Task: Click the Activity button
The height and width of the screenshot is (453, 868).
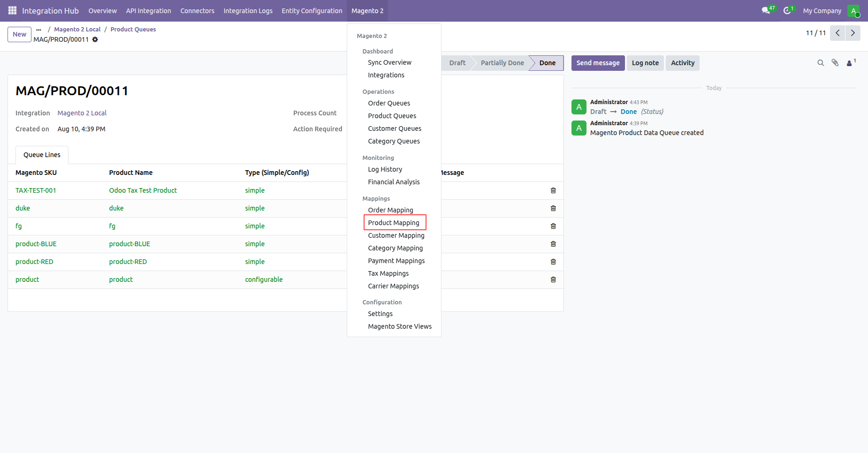Action: click(683, 63)
